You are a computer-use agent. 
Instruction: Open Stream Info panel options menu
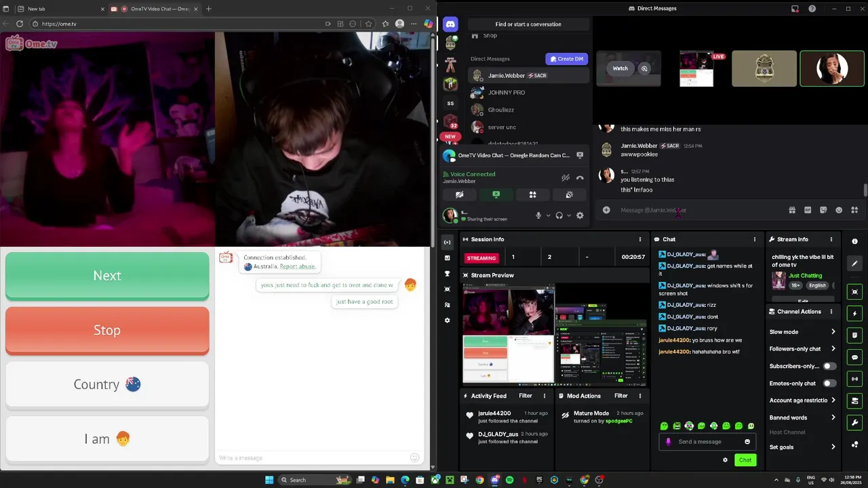click(x=831, y=239)
